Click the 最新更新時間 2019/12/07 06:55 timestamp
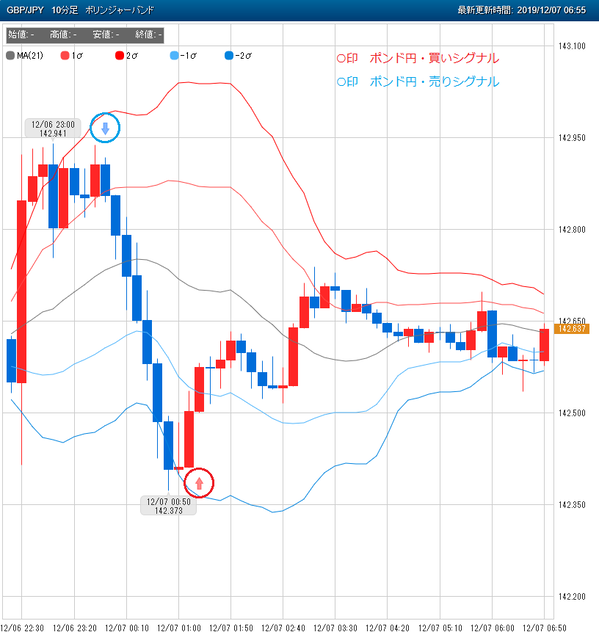 (522, 10)
